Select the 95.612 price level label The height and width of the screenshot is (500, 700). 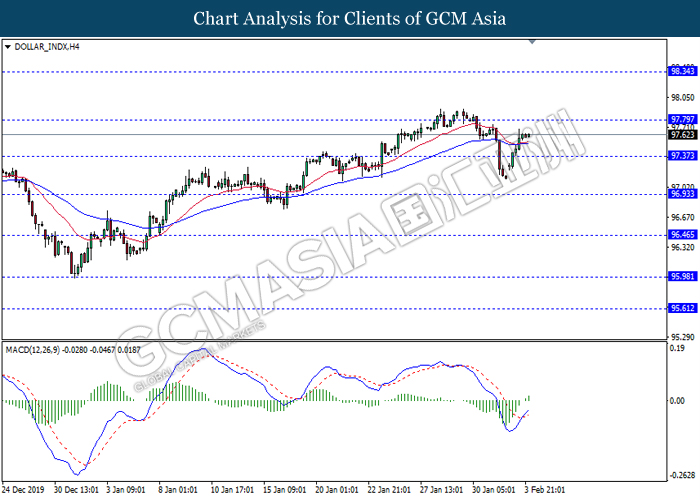pyautogui.click(x=682, y=308)
